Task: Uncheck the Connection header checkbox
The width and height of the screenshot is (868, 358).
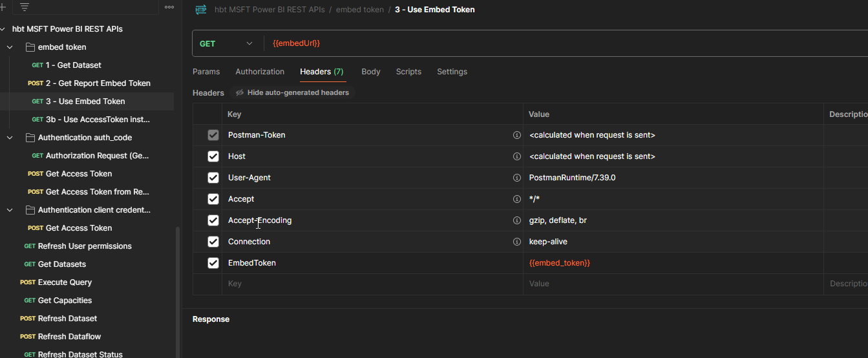Action: click(x=213, y=242)
